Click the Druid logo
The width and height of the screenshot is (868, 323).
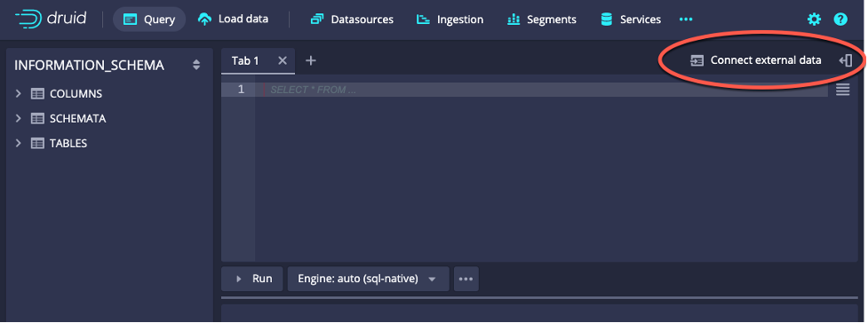pyautogui.click(x=51, y=19)
